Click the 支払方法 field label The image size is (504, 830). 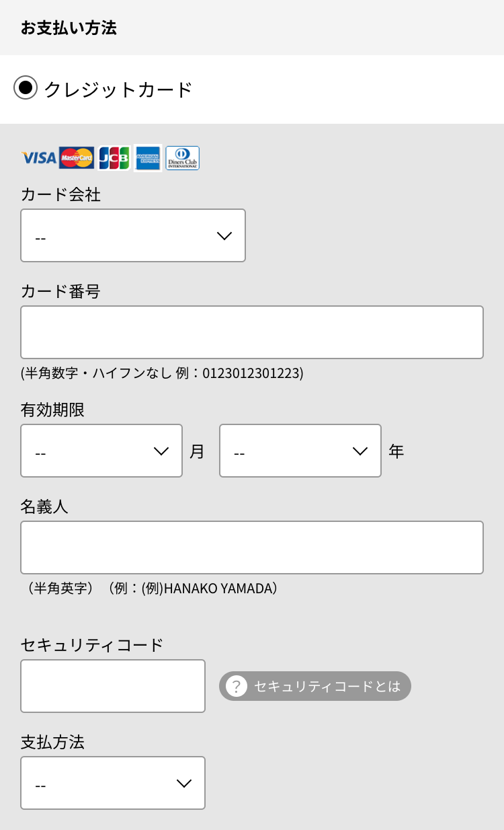coord(52,743)
